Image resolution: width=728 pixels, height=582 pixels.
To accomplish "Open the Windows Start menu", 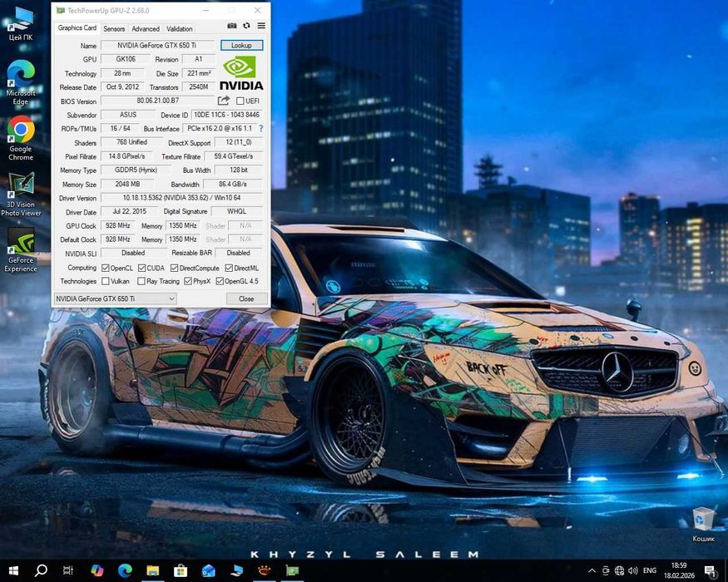I will tap(13, 570).
